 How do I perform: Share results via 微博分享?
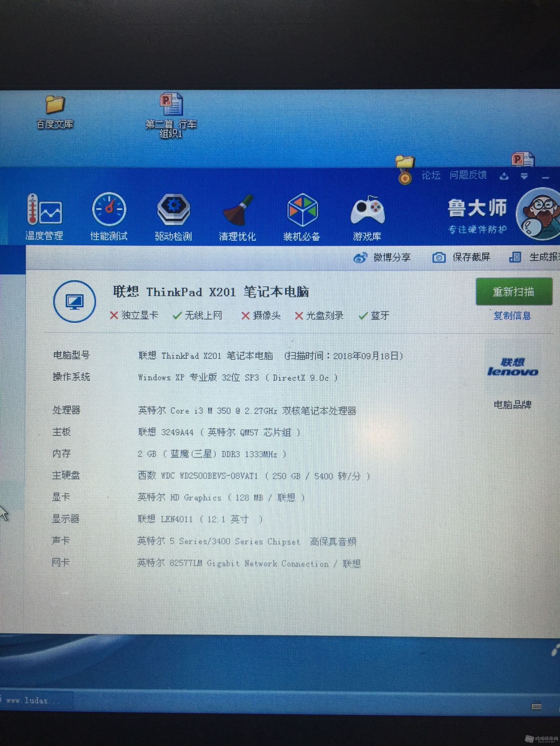coord(382,258)
